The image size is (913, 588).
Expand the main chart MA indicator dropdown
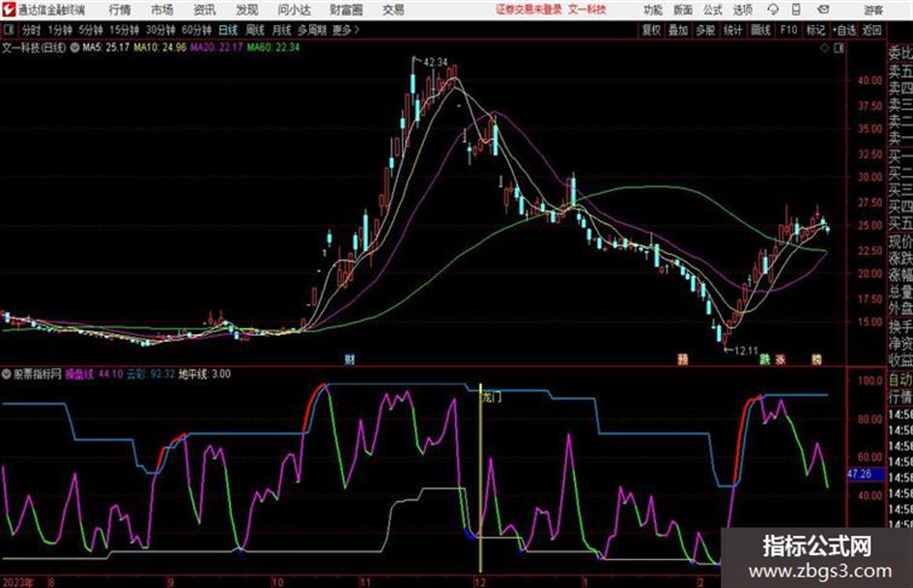pos(74,47)
